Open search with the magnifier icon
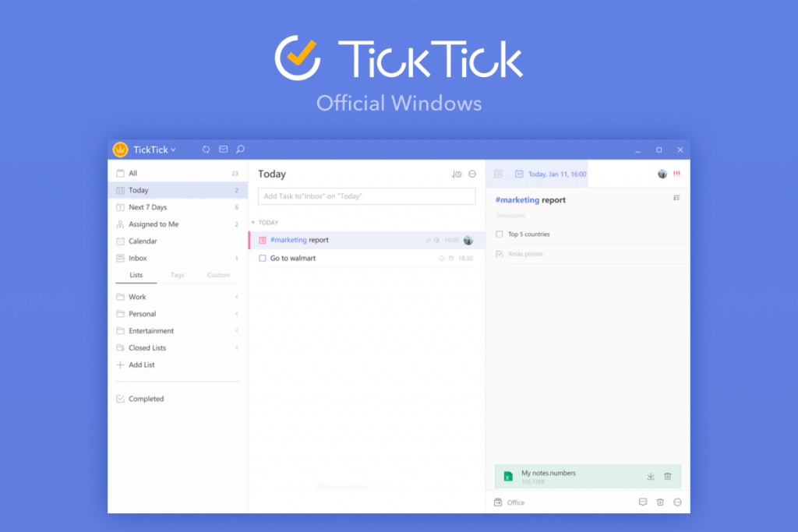 [x=239, y=150]
